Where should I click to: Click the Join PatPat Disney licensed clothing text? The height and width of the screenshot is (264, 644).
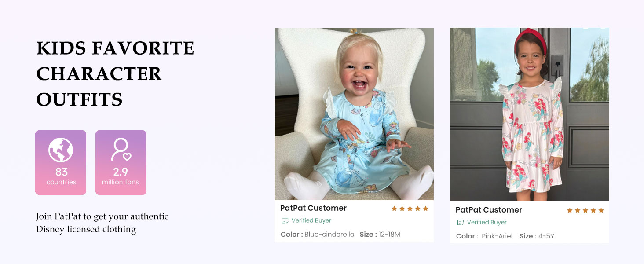102,223
